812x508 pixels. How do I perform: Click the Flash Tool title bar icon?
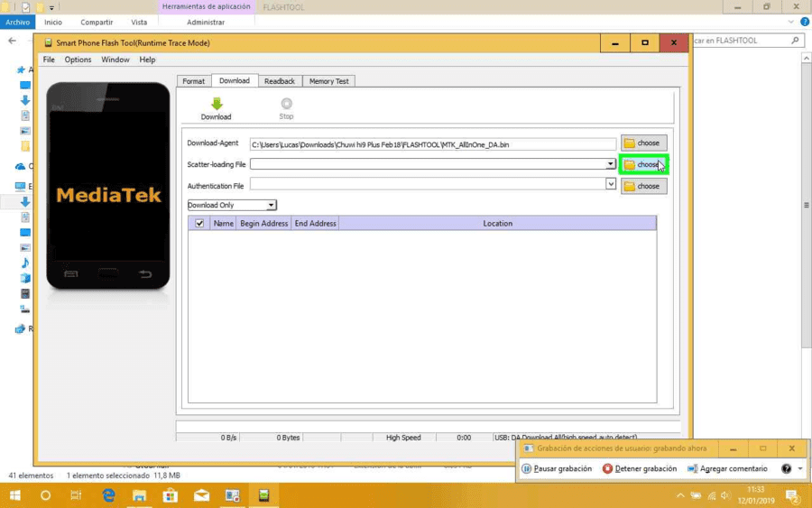pos(48,43)
